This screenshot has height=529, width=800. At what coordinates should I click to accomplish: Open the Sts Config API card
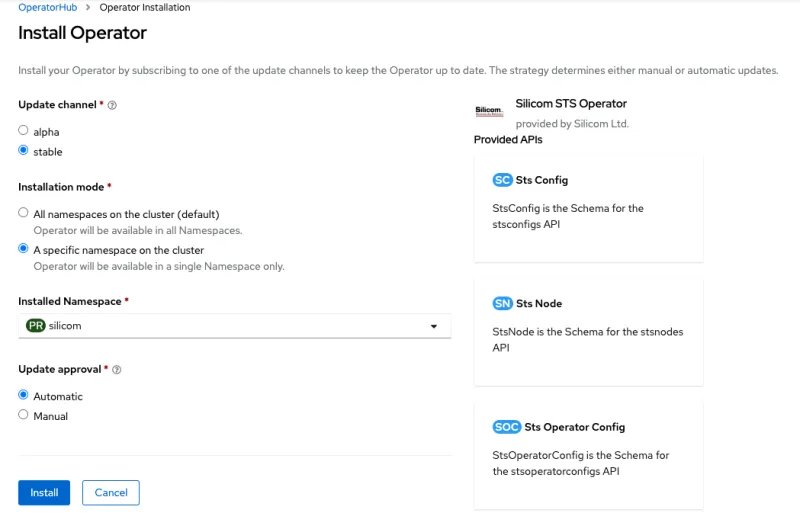[588, 208]
